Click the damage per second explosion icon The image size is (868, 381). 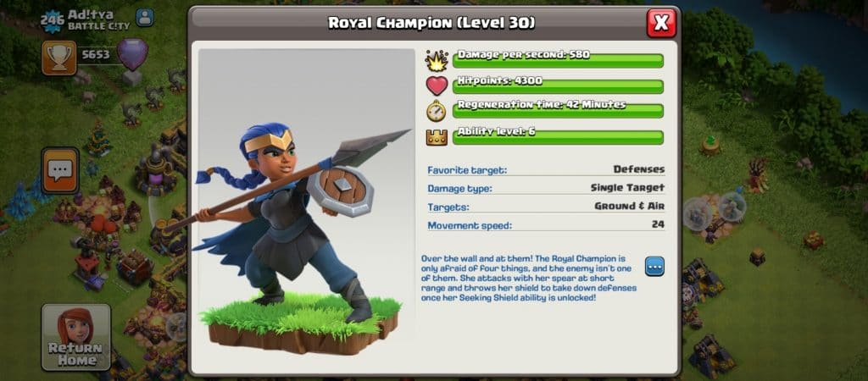point(437,60)
